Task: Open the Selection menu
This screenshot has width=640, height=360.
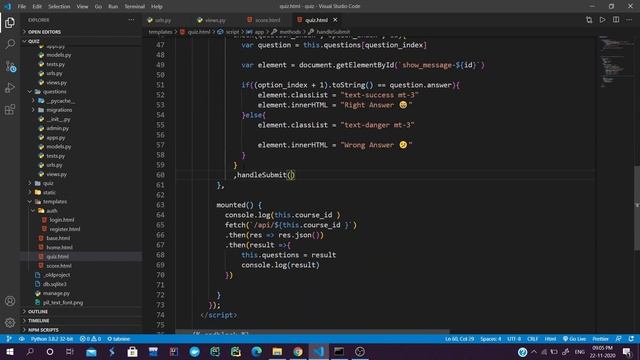Action: (x=59, y=7)
